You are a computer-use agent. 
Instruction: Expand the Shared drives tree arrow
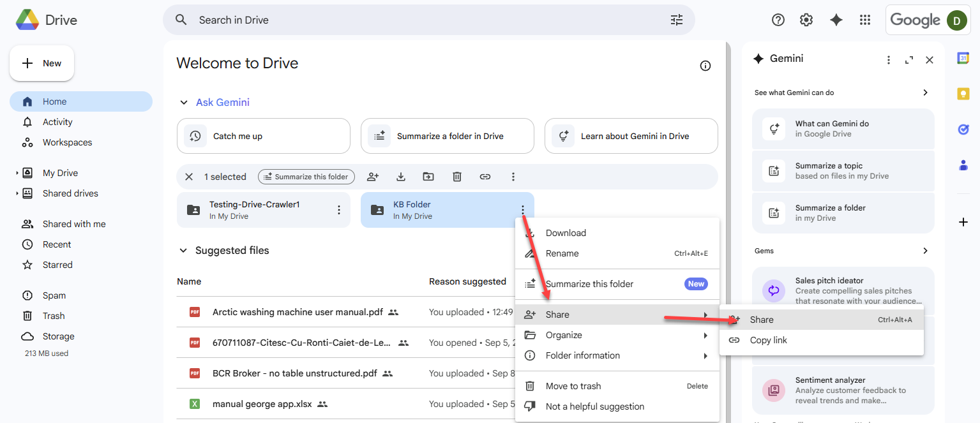[17, 193]
